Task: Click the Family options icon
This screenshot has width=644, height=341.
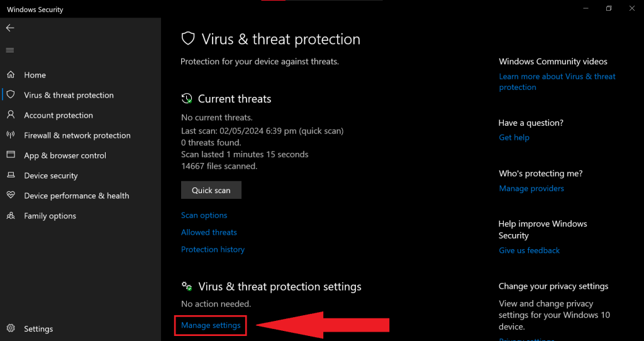Action: pyautogui.click(x=11, y=216)
